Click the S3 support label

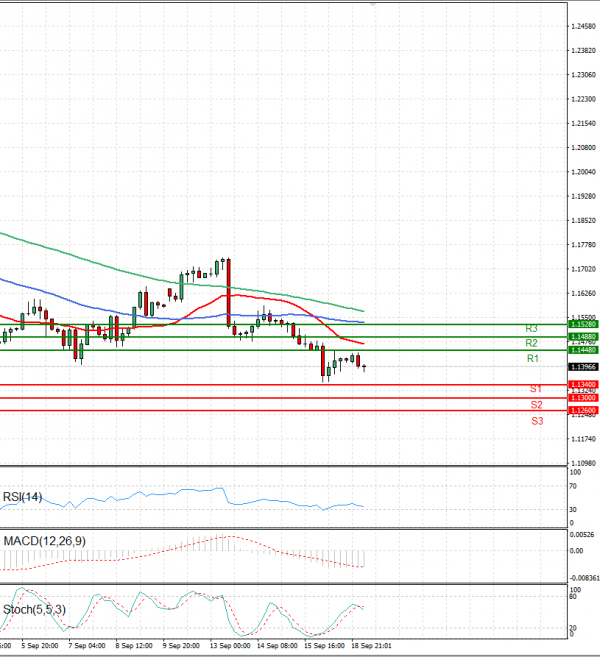coord(537,421)
